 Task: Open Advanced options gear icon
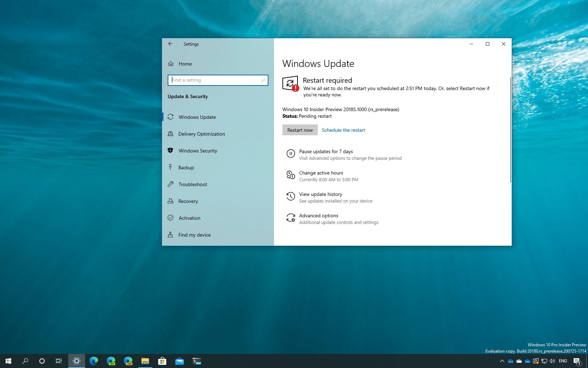coord(290,218)
